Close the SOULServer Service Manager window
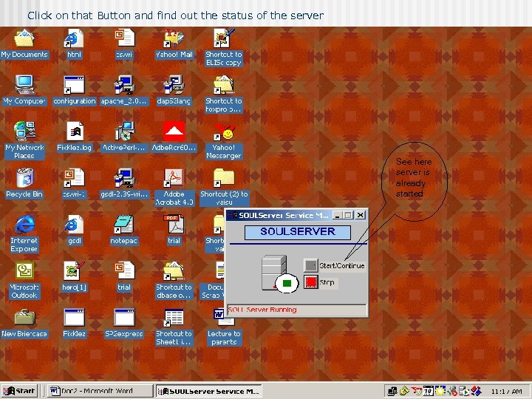This screenshot has height=399, width=532. (361, 215)
